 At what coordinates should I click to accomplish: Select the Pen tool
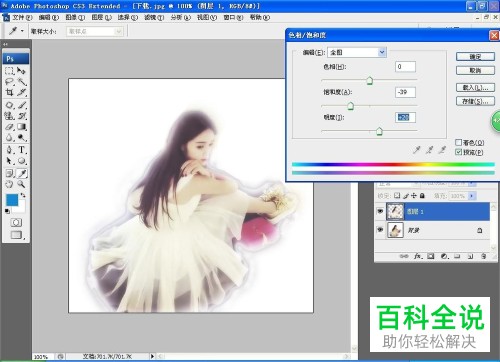(9, 150)
